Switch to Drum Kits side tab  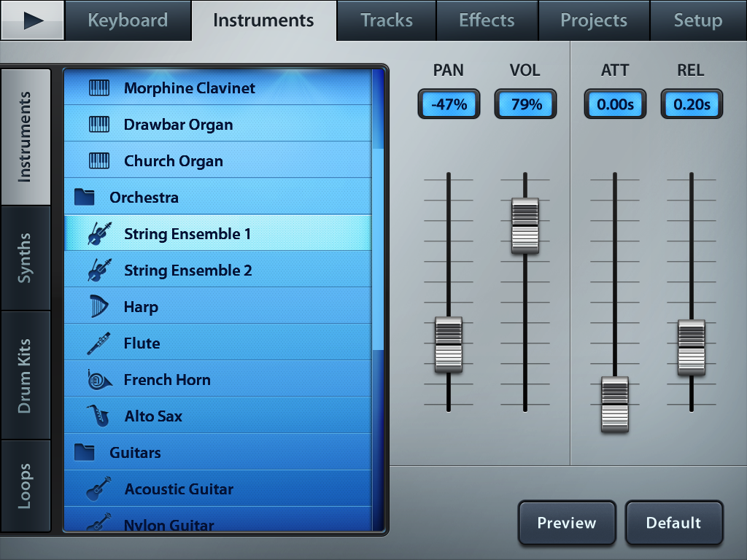point(26,376)
